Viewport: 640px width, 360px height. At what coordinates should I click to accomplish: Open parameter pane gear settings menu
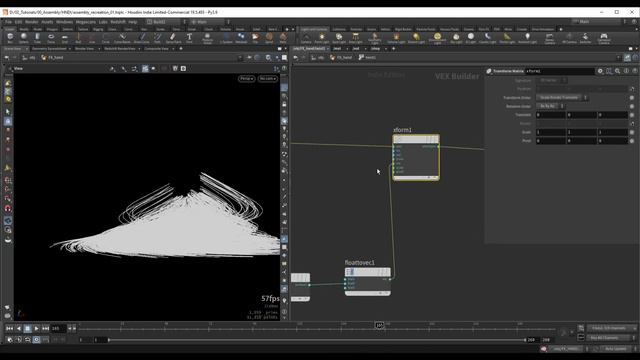pos(600,71)
